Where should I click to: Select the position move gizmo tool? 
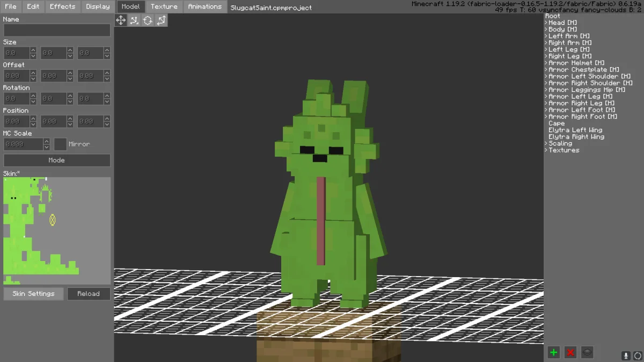point(121,20)
